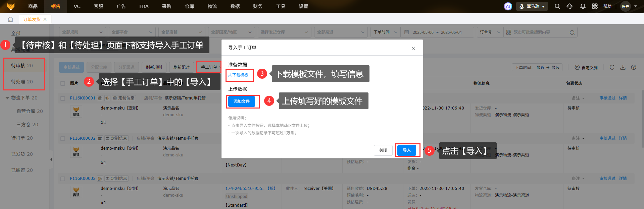Open order link P116K00001
Screen dimensions: 644x209
click(x=83, y=98)
